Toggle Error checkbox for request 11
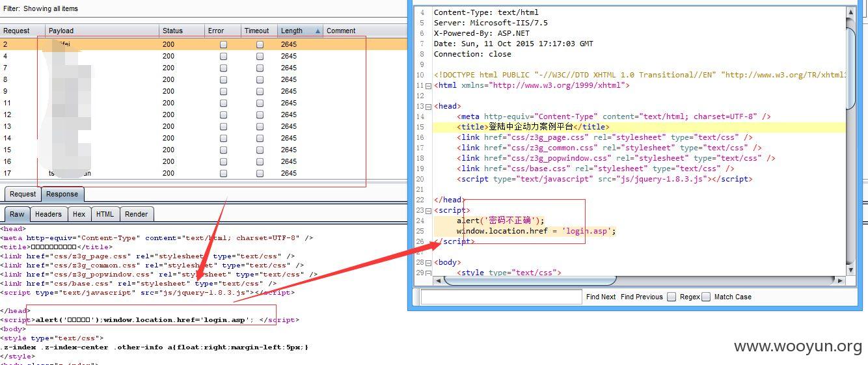868x365 pixels. coord(224,103)
